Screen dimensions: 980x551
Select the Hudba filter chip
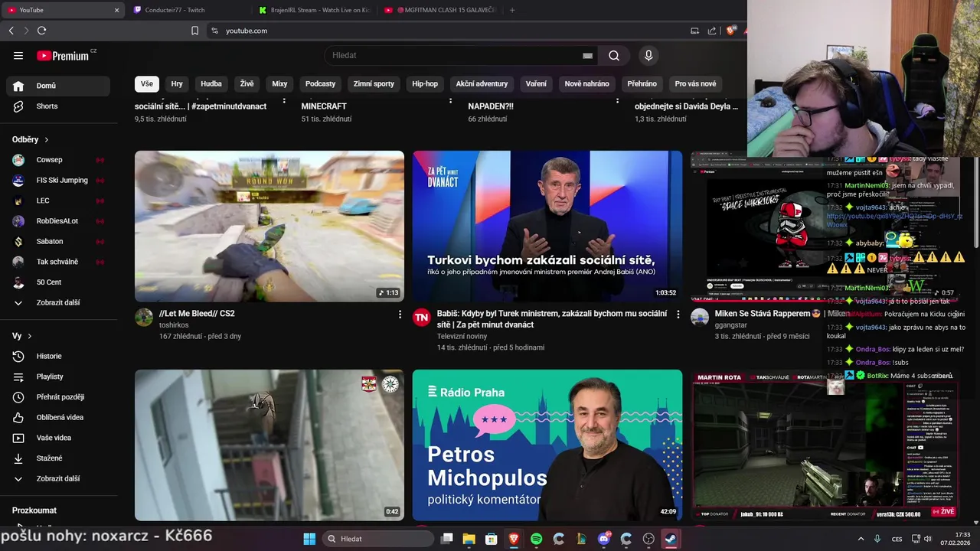[211, 83]
